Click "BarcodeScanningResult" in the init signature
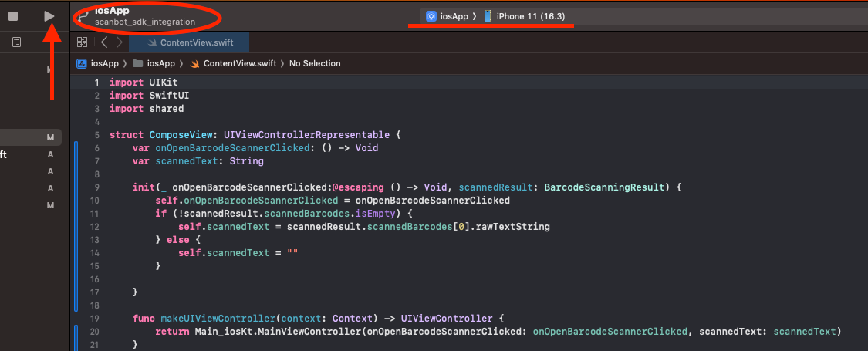The height and width of the screenshot is (351, 868). (604, 187)
